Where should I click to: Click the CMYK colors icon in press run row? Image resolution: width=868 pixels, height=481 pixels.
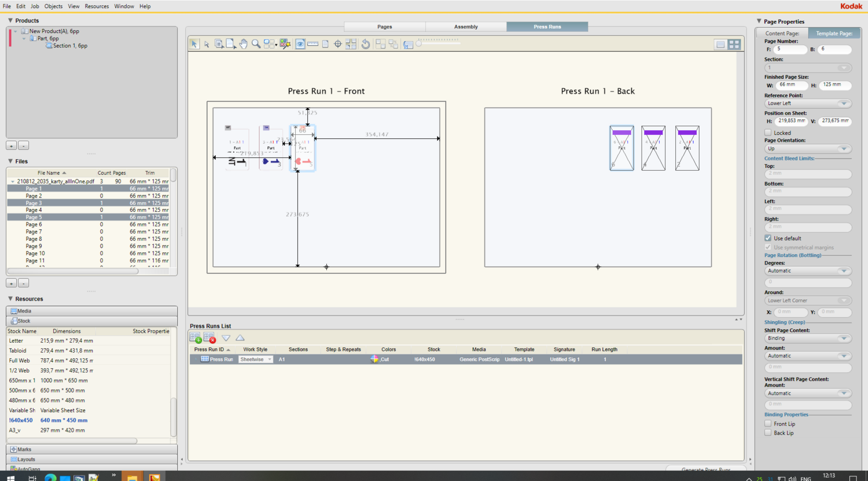coord(374,359)
